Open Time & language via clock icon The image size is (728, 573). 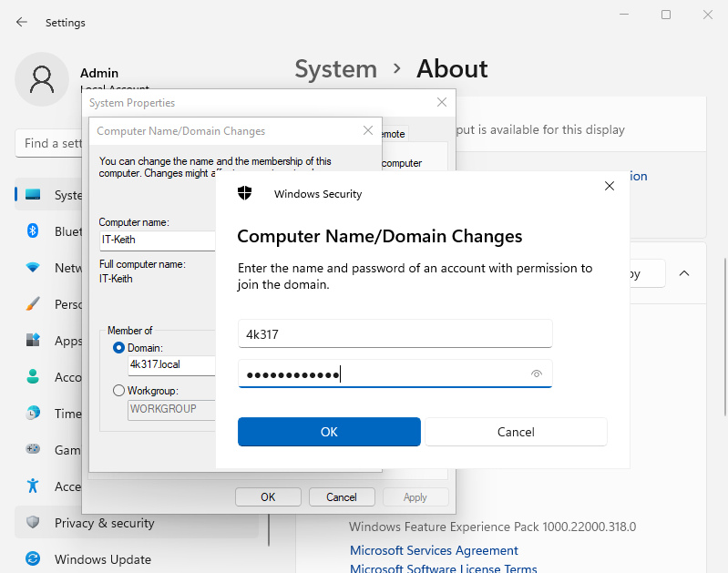point(33,413)
